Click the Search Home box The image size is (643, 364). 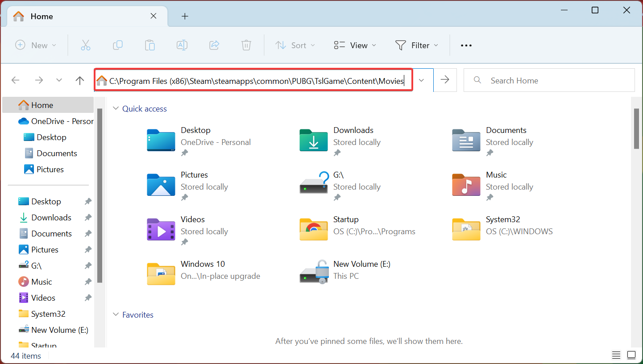coord(549,80)
